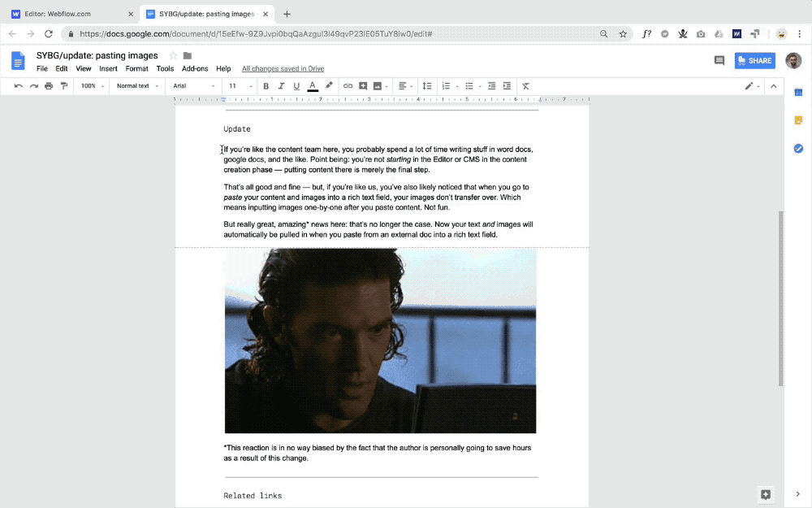The image size is (812, 508).
Task: Click the Update heading text
Action: 237,129
